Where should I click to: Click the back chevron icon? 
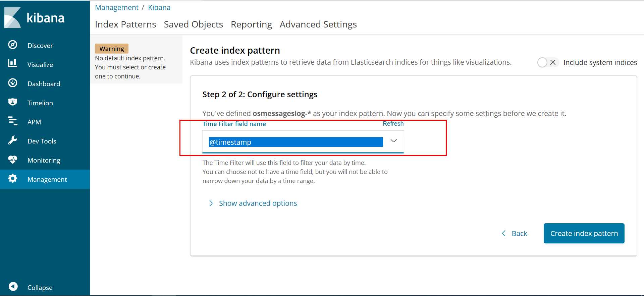(x=503, y=233)
